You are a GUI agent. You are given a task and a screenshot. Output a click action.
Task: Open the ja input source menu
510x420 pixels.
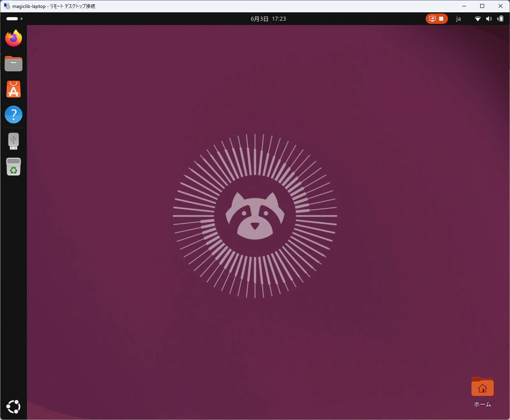pyautogui.click(x=458, y=19)
